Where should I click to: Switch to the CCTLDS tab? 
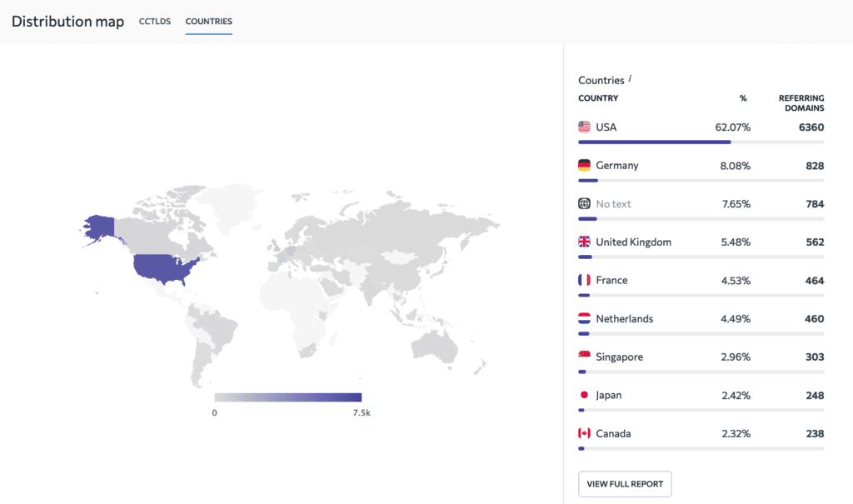(x=154, y=22)
